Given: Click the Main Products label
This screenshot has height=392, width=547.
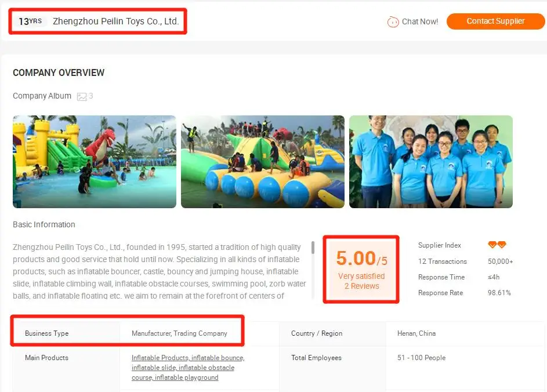Looking at the screenshot, I should coord(47,357).
